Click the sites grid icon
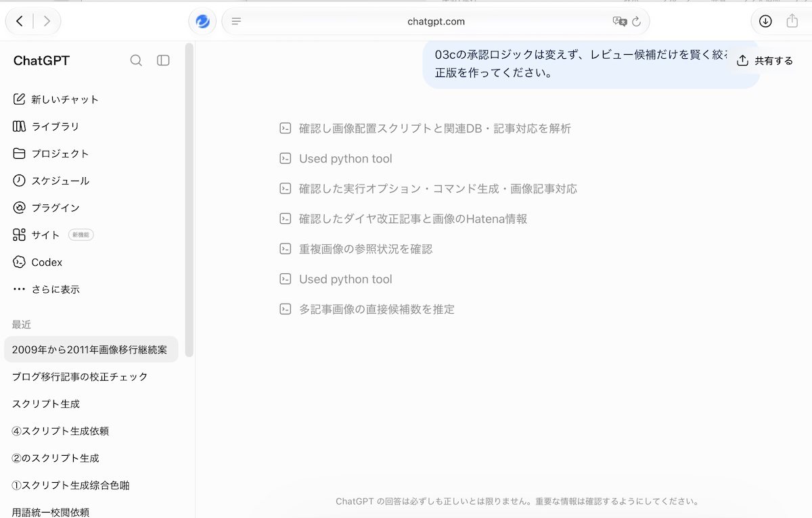This screenshot has height=518, width=812. pyautogui.click(x=19, y=235)
